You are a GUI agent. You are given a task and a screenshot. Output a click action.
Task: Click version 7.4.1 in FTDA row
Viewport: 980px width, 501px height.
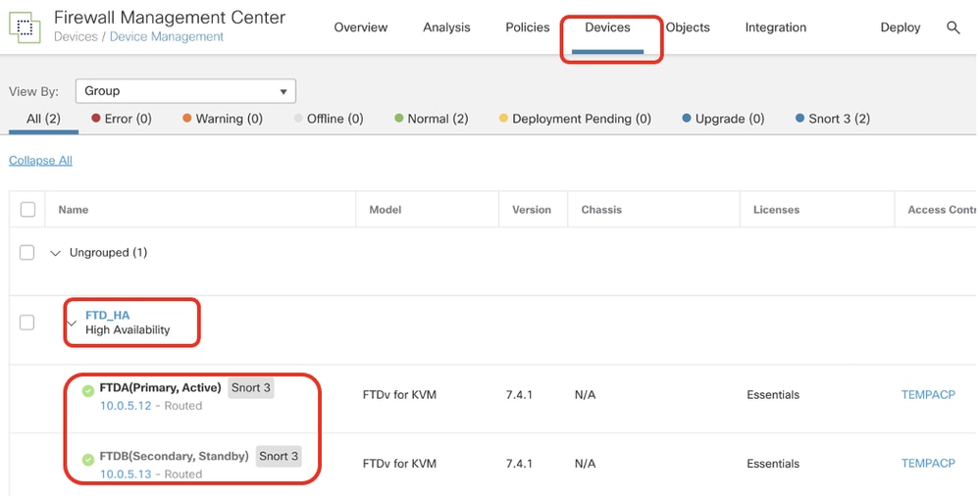pyautogui.click(x=519, y=395)
